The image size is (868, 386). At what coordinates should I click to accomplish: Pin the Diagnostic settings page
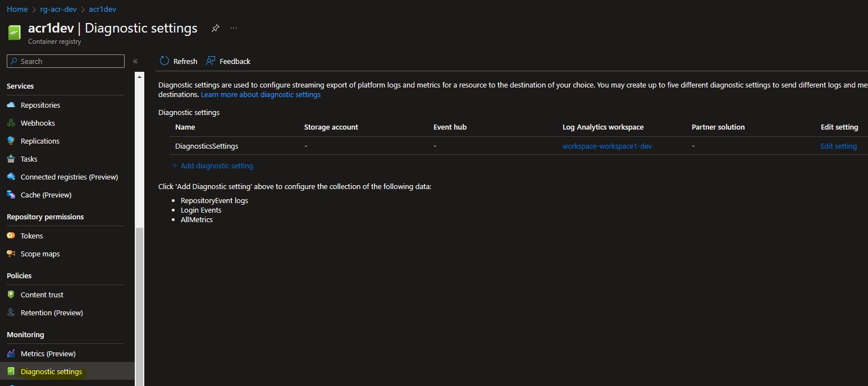point(215,29)
